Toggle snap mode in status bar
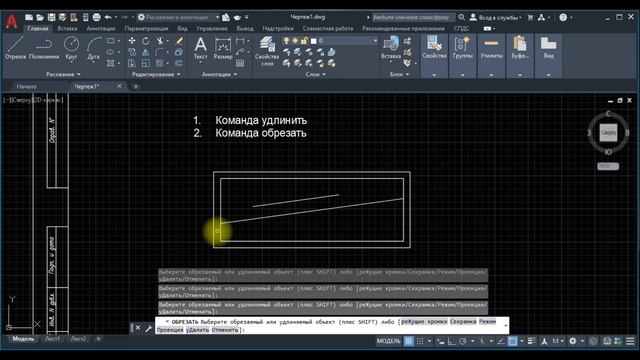640x360 pixels. (420, 341)
